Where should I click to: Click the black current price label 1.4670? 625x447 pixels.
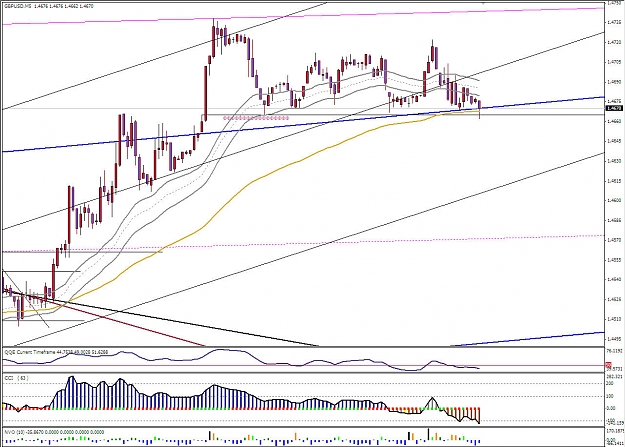(x=614, y=108)
